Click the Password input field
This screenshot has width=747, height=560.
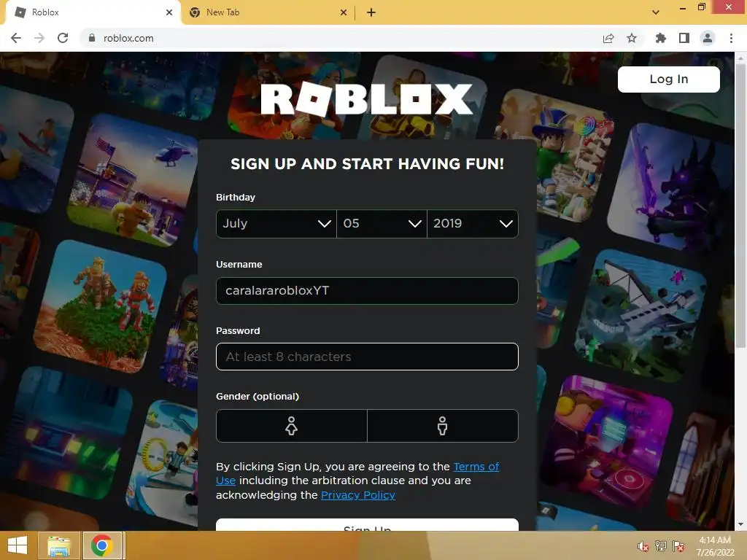367,357
